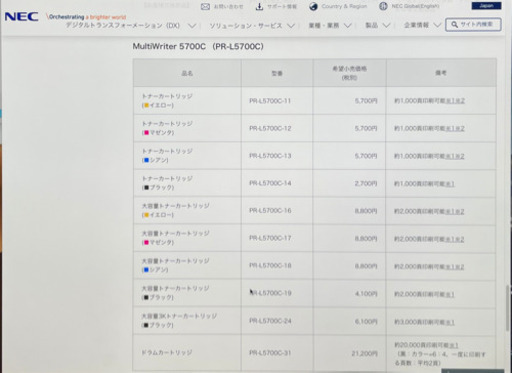Click the 希望小売価格 (税別) column header

tap(349, 73)
